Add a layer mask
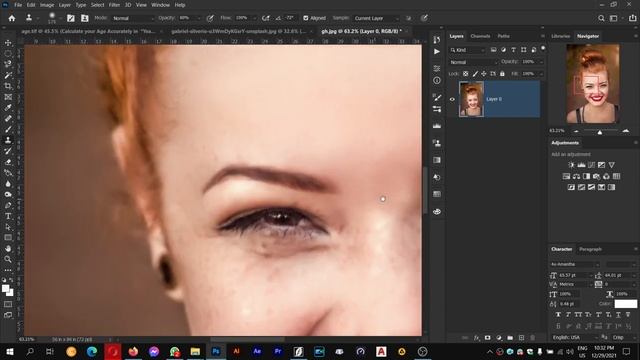 pyautogui.click(x=487, y=338)
